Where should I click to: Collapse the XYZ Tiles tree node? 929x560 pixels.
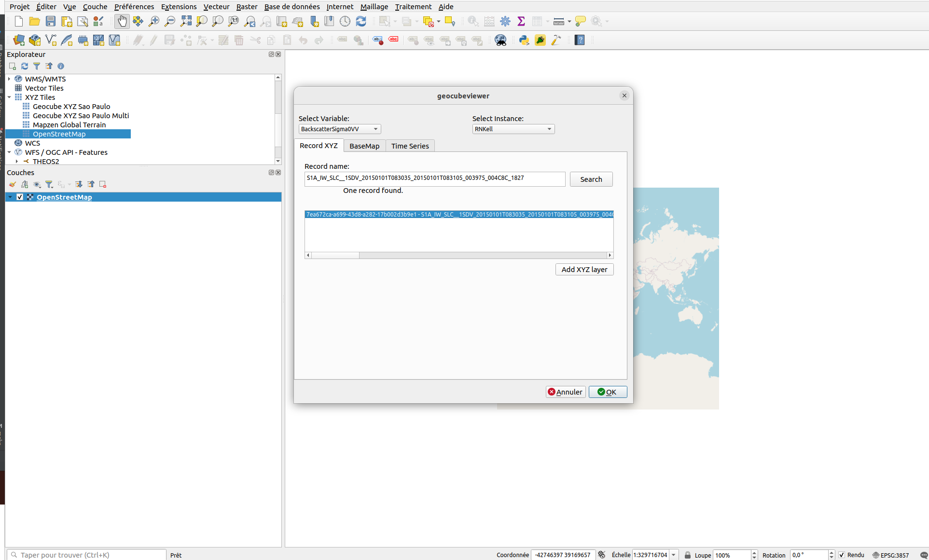pyautogui.click(x=9, y=97)
